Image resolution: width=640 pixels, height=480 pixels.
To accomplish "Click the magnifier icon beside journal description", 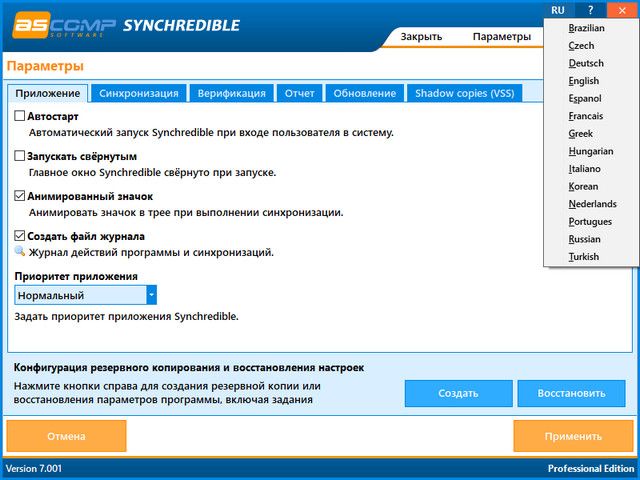I will tap(20, 252).
